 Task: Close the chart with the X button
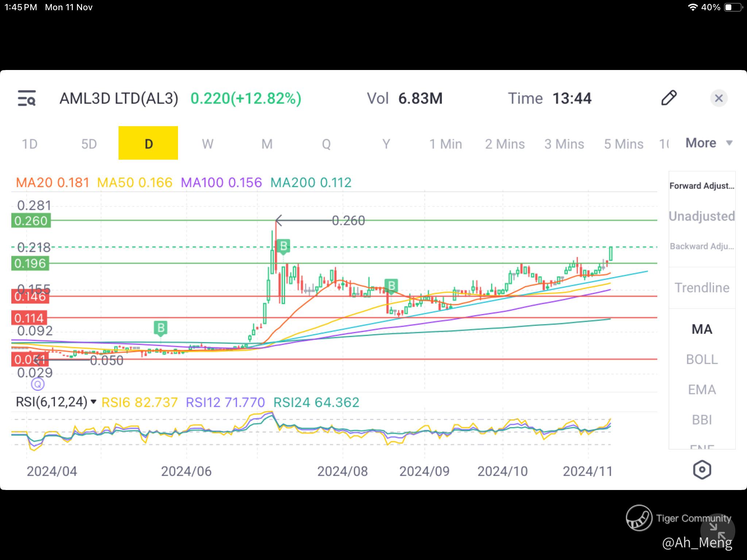(x=719, y=98)
